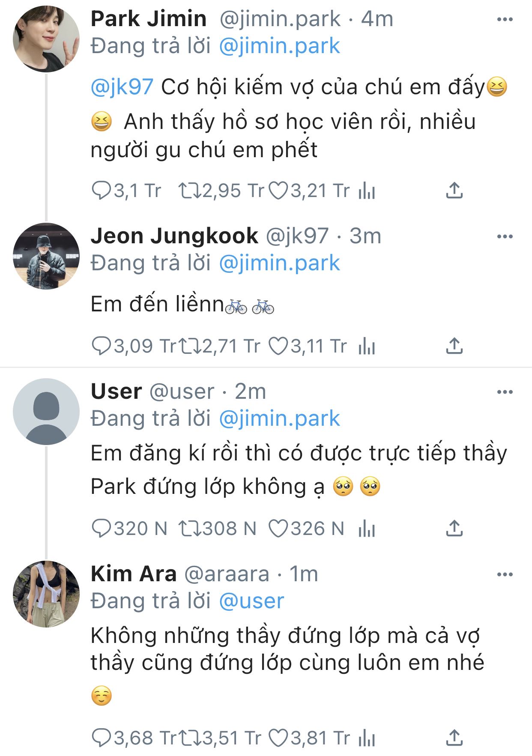Image resolution: width=532 pixels, height=756 pixels.
Task: Open more options on Kim Ara's tweet
Action: coord(505,574)
